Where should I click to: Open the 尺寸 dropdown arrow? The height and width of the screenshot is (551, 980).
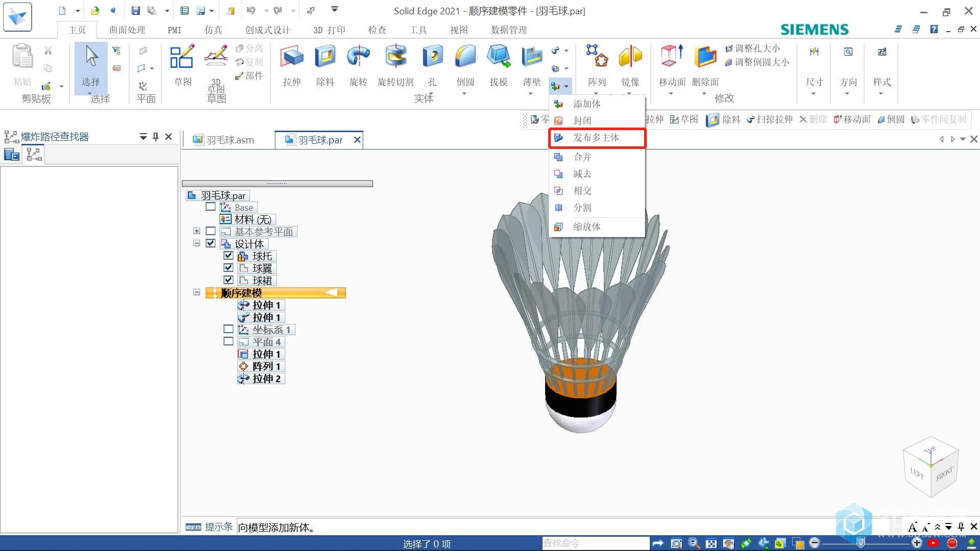click(x=813, y=94)
